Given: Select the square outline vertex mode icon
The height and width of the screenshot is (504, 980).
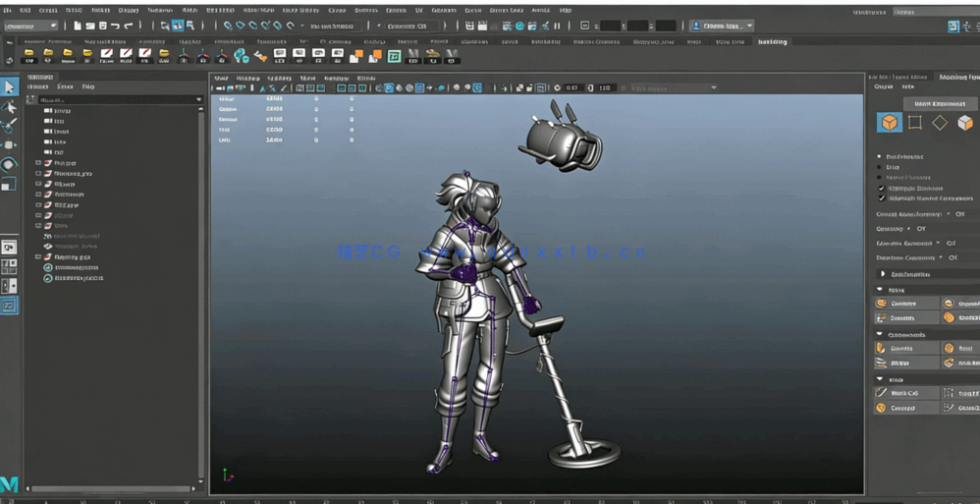Looking at the screenshot, I should click(x=914, y=123).
